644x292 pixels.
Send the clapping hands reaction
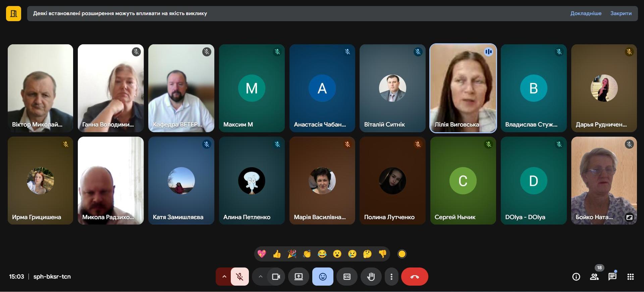pos(307,254)
